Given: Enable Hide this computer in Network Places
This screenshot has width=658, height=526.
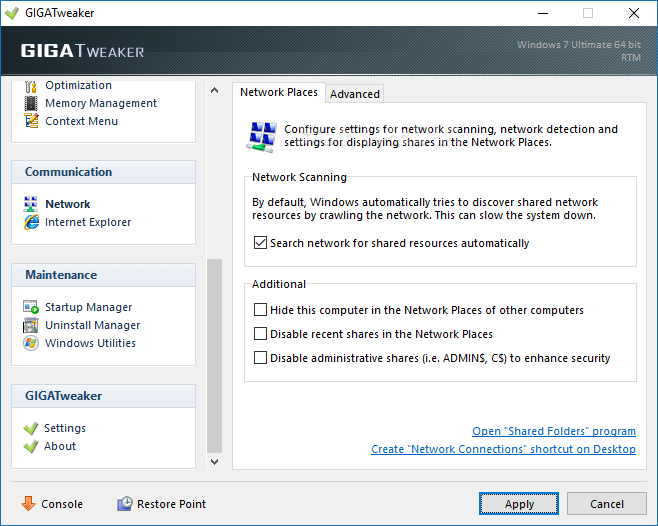Looking at the screenshot, I should click(x=261, y=310).
